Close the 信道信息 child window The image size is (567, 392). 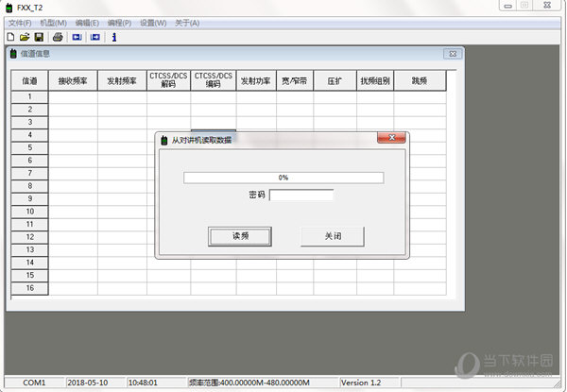(x=453, y=54)
